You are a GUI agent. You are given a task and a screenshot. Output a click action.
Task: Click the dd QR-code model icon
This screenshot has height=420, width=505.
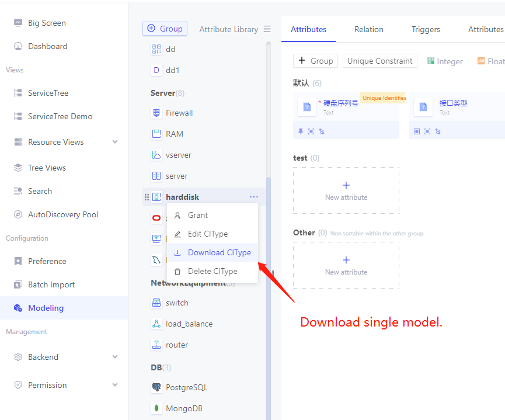(x=156, y=49)
